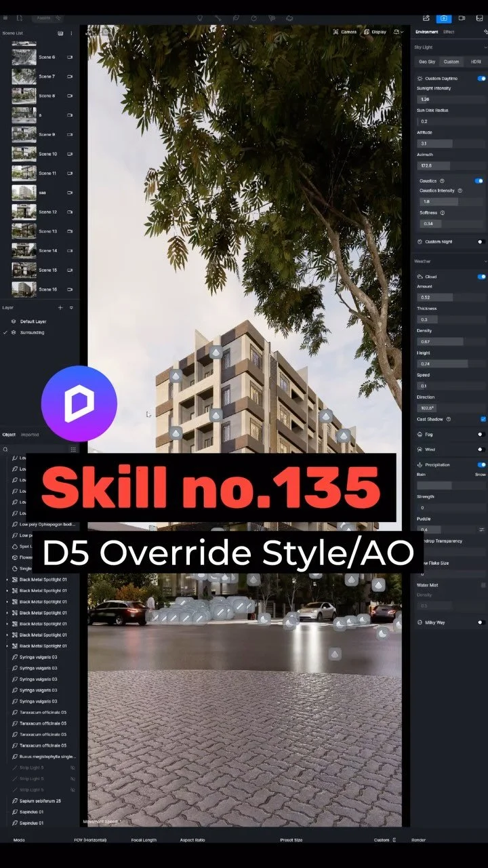Click help icon next to Caustics
This screenshot has width=488, height=868.
point(442,181)
